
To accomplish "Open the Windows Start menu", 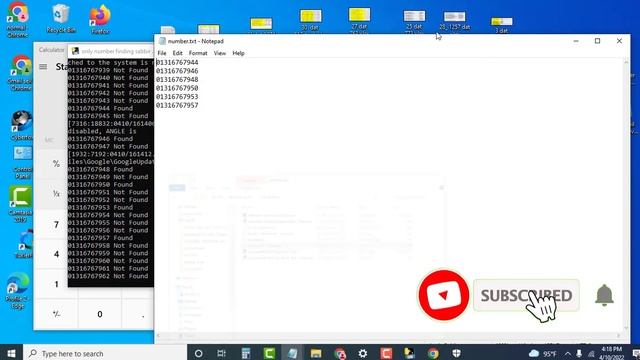I will (x=11, y=353).
